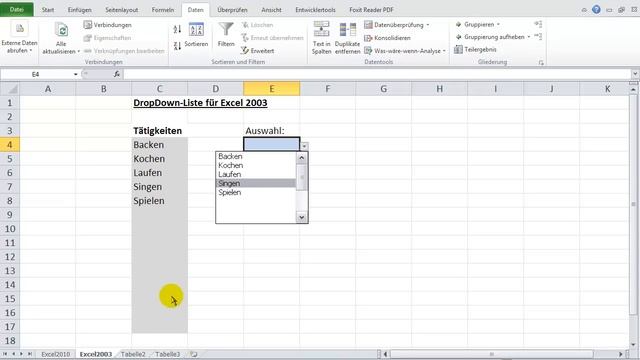Open Gliederung dialog launcher
This screenshot has height=360, width=640.
[541, 62]
